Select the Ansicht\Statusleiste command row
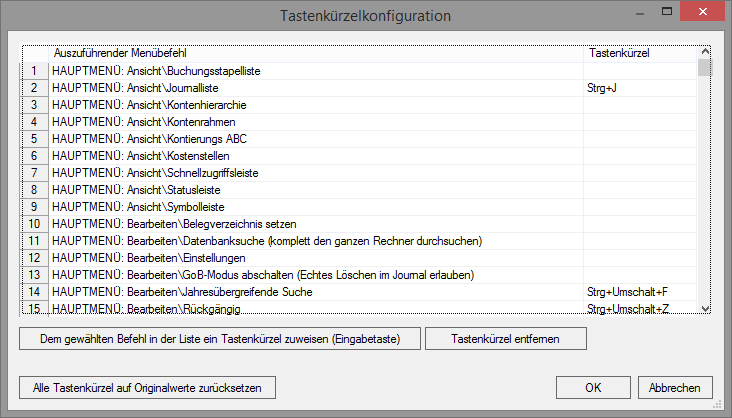 [x=359, y=190]
